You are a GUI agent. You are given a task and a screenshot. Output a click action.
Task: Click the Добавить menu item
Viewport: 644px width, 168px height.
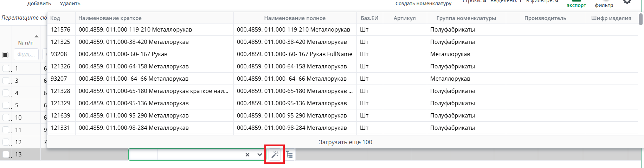point(39,4)
